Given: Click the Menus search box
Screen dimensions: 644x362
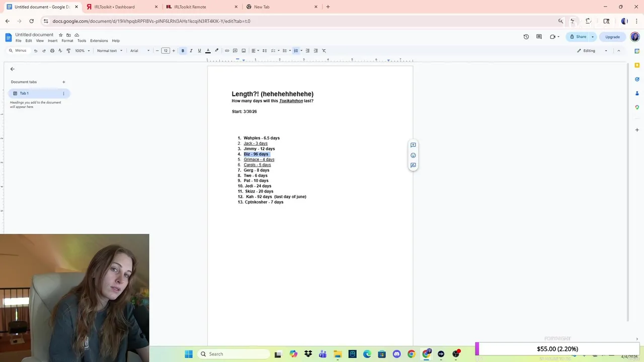Looking at the screenshot, I should pyautogui.click(x=18, y=51).
